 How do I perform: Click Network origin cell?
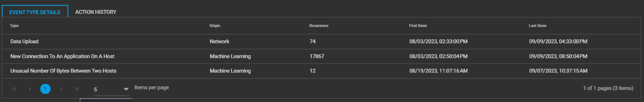click(219, 42)
